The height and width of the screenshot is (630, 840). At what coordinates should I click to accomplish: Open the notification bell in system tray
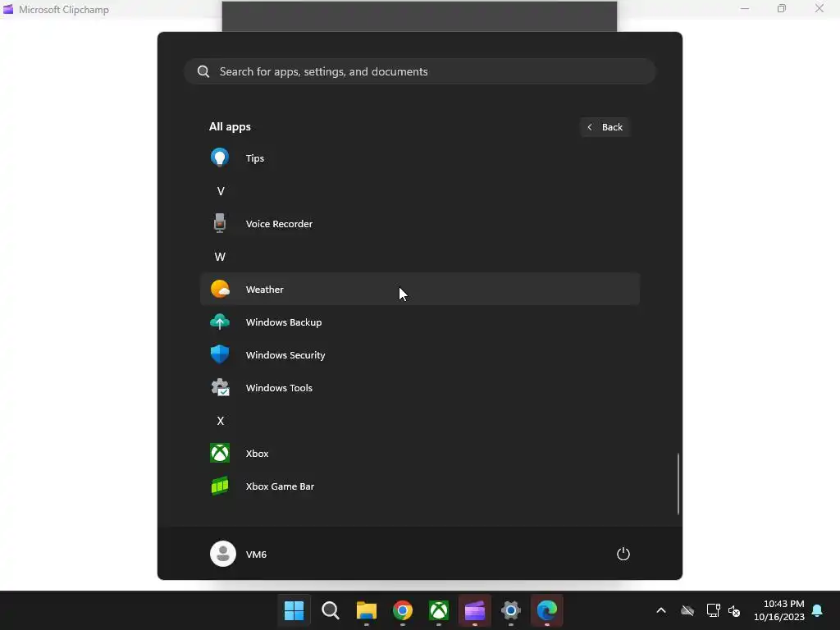pos(818,610)
